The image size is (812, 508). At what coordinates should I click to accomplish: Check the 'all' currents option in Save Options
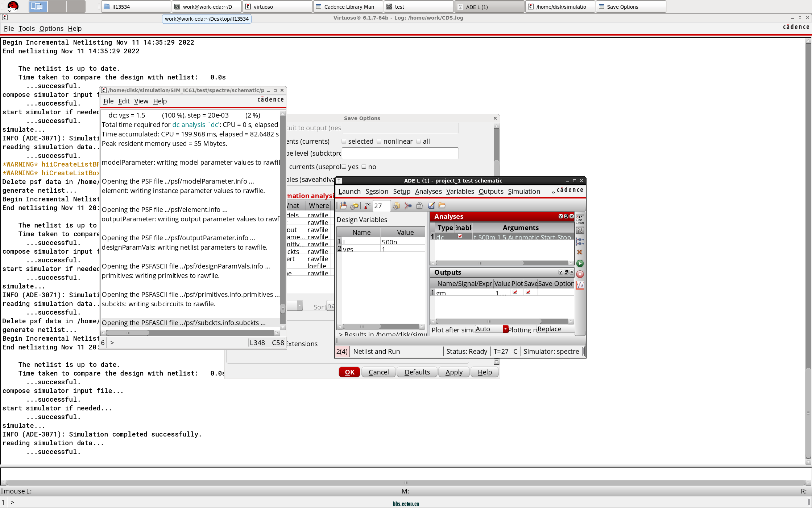tap(419, 142)
